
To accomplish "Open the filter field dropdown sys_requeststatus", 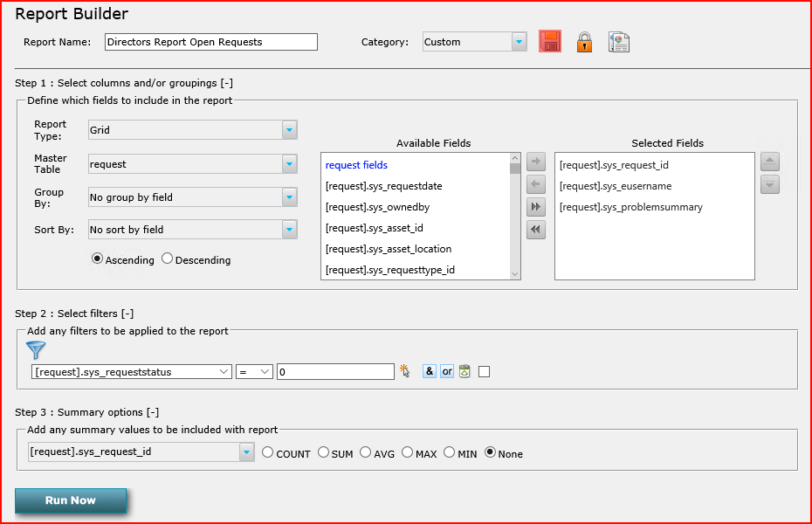I will 132,372.
